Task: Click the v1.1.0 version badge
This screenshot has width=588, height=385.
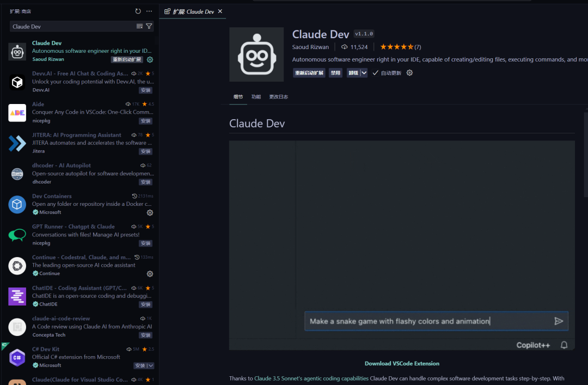Action: pyautogui.click(x=364, y=34)
